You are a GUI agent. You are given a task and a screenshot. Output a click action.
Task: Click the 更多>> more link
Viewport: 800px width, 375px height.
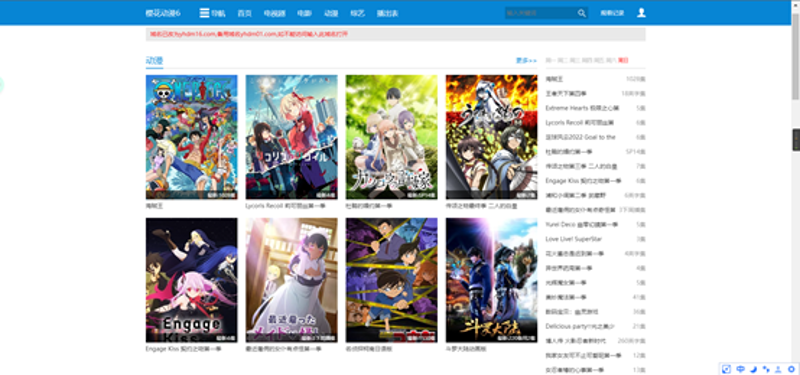click(x=526, y=60)
